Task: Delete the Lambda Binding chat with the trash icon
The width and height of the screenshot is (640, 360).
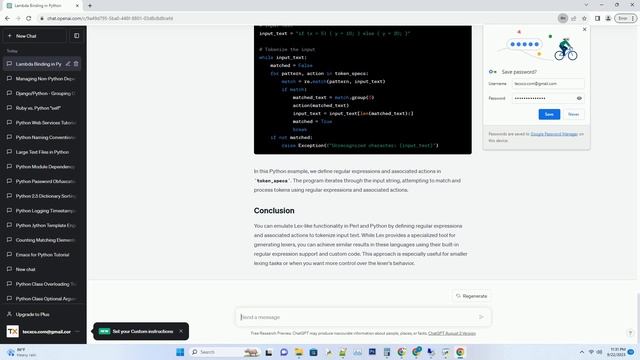Action: pos(76,64)
